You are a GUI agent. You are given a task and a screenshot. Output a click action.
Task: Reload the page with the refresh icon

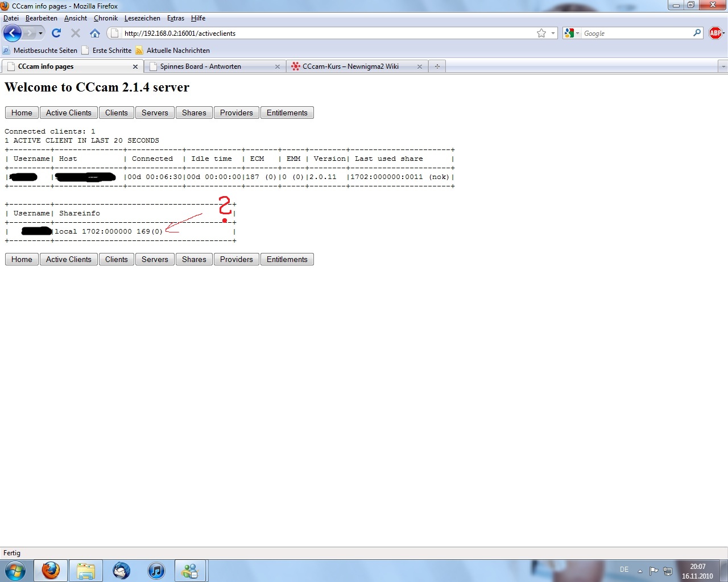coord(56,33)
